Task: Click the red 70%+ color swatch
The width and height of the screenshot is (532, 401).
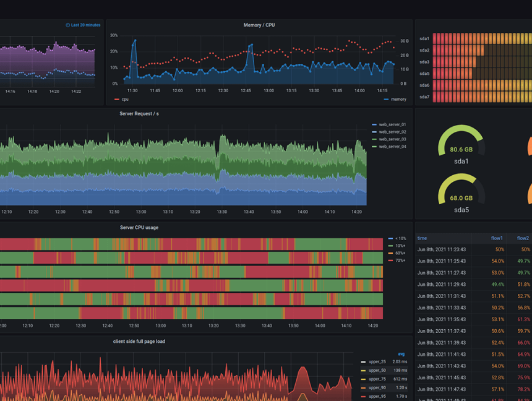Action: (390, 261)
